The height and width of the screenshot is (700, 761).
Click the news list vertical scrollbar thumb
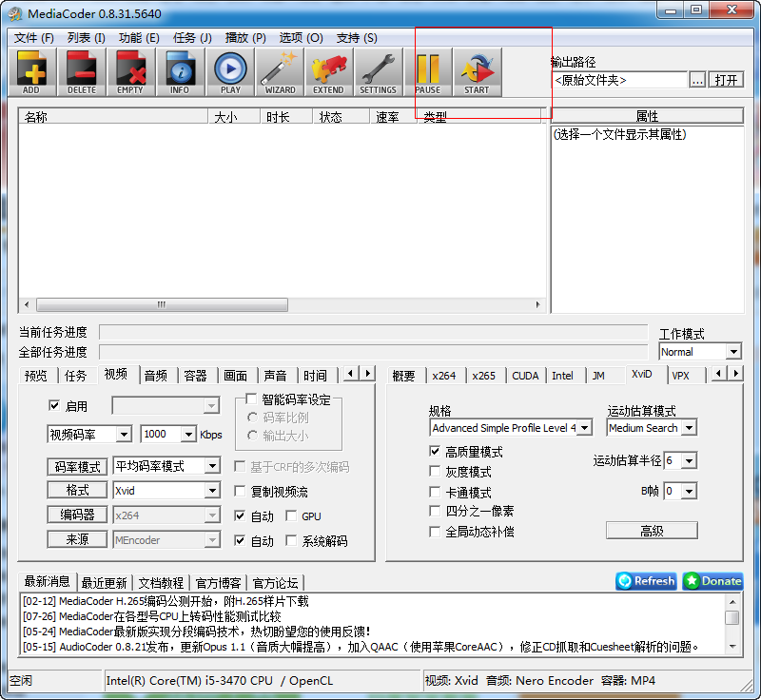coord(732,617)
